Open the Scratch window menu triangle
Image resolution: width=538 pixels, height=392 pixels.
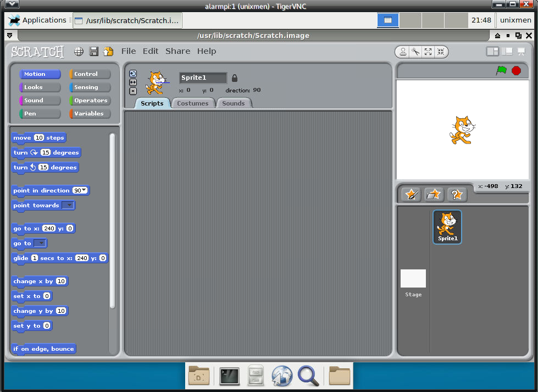pos(9,35)
